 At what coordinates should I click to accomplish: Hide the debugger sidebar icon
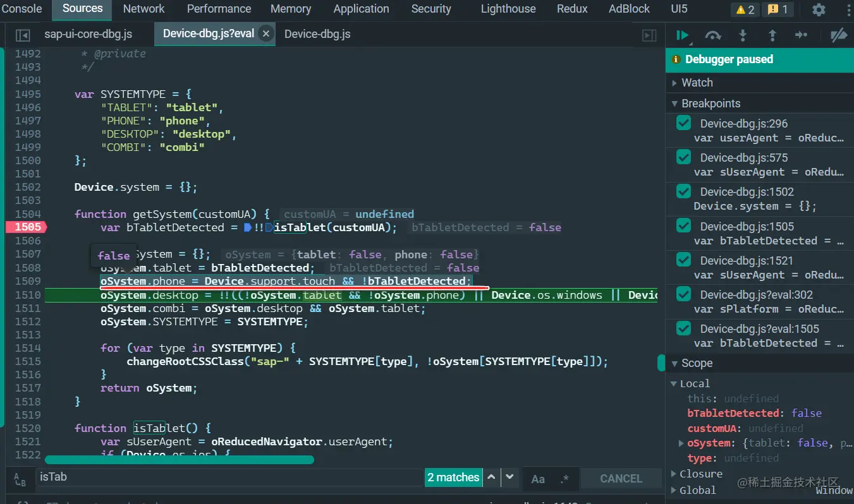click(649, 35)
